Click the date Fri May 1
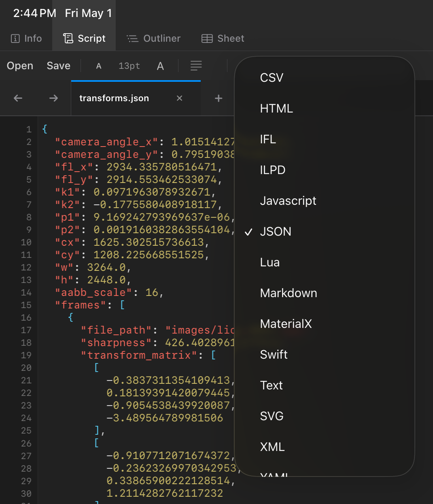The width and height of the screenshot is (433, 504). click(x=89, y=13)
